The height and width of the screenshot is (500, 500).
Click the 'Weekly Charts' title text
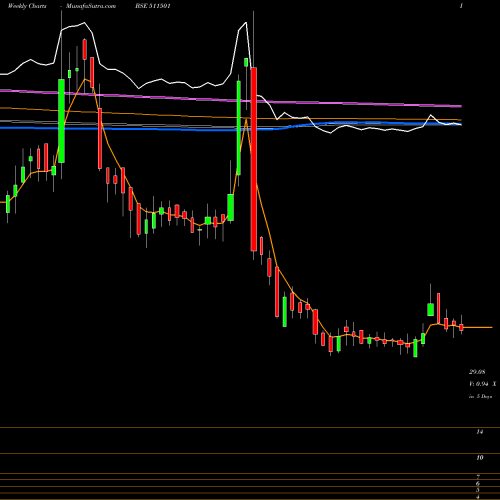click(27, 6)
